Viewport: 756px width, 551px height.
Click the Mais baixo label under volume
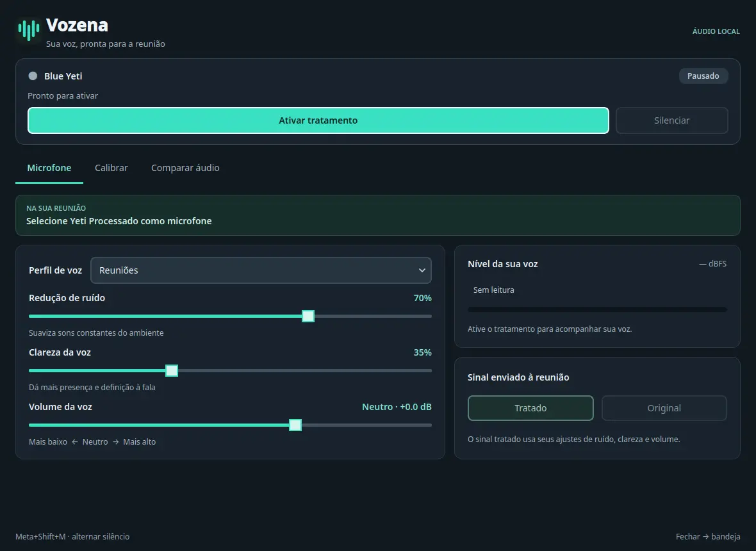pos(48,441)
